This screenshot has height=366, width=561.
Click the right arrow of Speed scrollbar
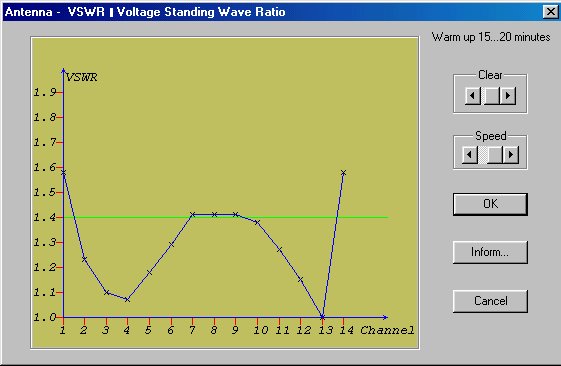click(511, 155)
